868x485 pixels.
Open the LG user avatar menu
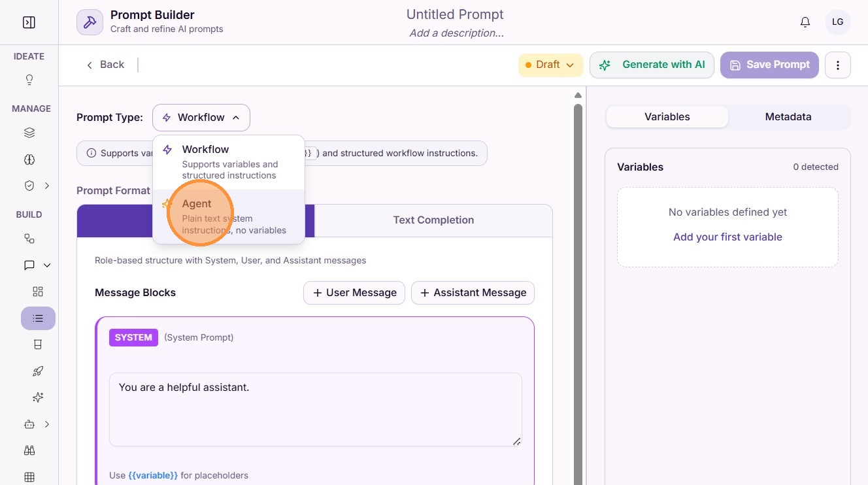(838, 22)
